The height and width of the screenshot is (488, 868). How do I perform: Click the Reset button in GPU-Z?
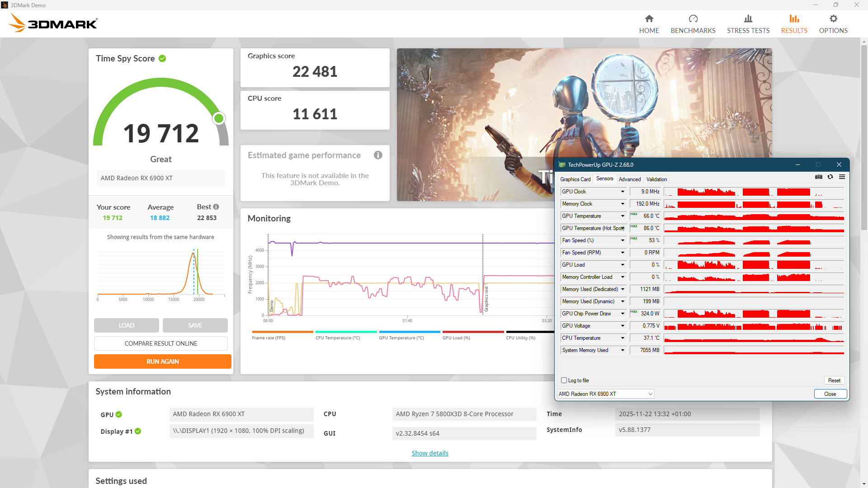coord(834,380)
